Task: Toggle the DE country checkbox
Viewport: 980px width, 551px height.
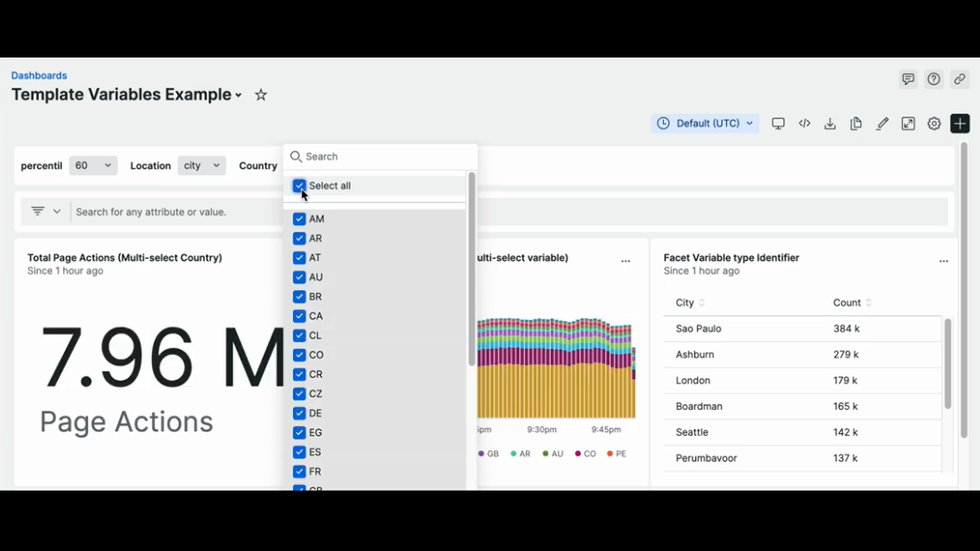Action: point(299,414)
